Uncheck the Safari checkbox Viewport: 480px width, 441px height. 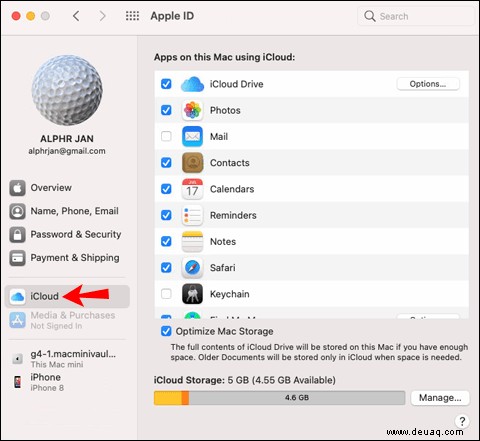pos(166,268)
